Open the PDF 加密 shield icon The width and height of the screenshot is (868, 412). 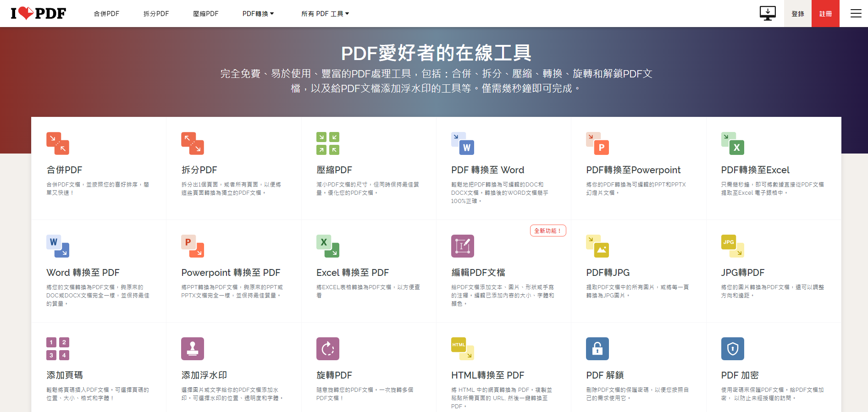(733, 349)
